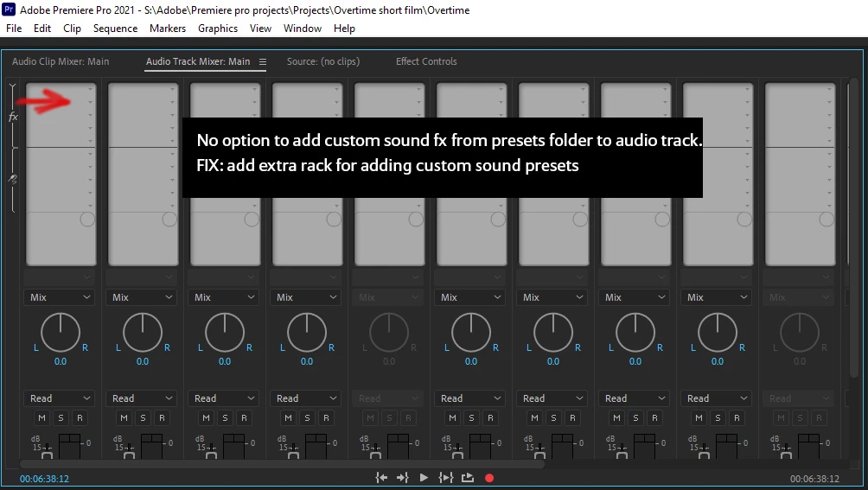
Task: Toggle the Loop playback icon
Action: pyautogui.click(x=468, y=478)
